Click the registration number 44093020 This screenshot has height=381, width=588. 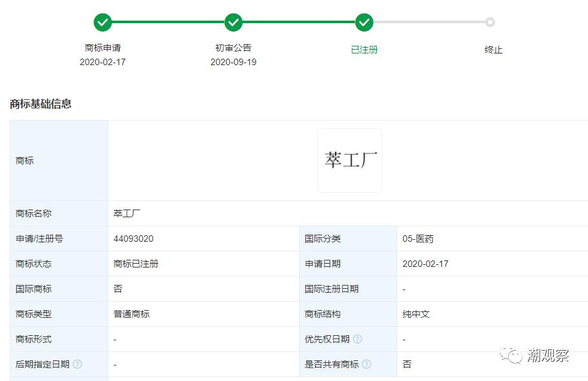[132, 239]
